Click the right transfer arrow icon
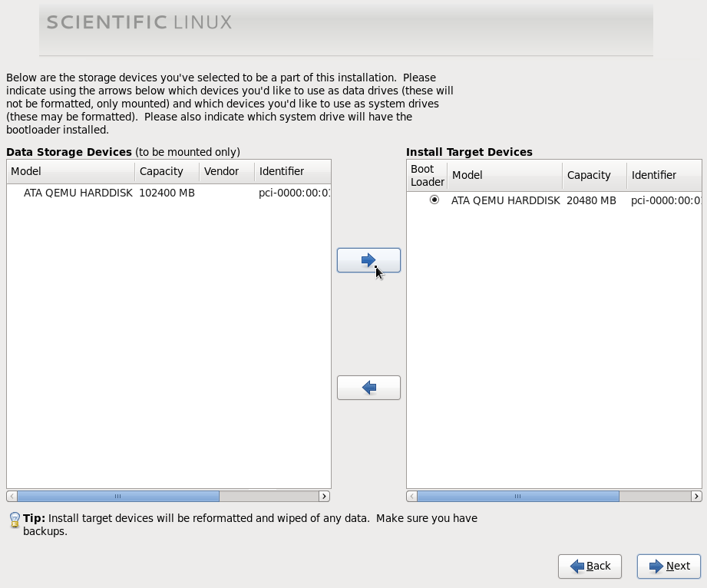Viewport: 707px width, 588px height. [x=368, y=260]
